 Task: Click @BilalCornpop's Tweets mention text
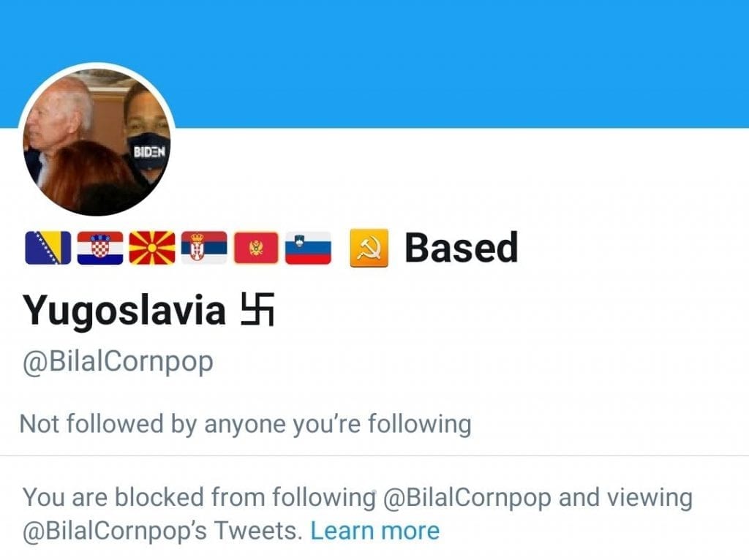tap(162, 531)
